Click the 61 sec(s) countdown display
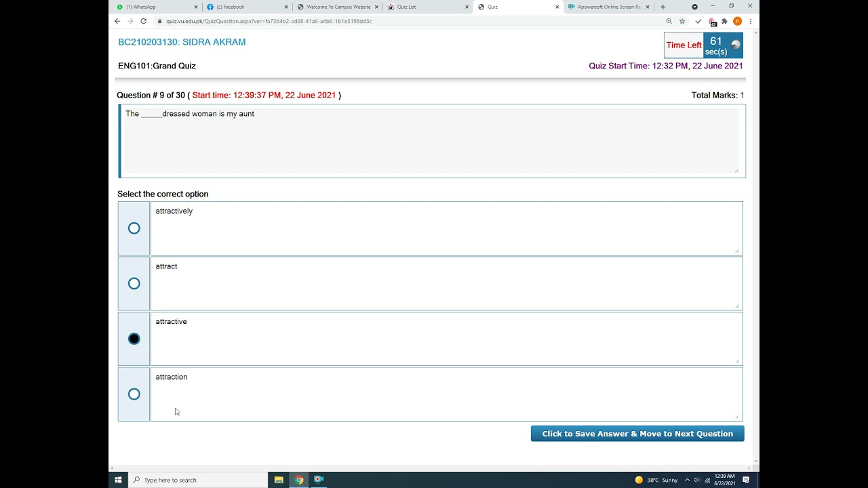This screenshot has width=868, height=488. point(716,46)
